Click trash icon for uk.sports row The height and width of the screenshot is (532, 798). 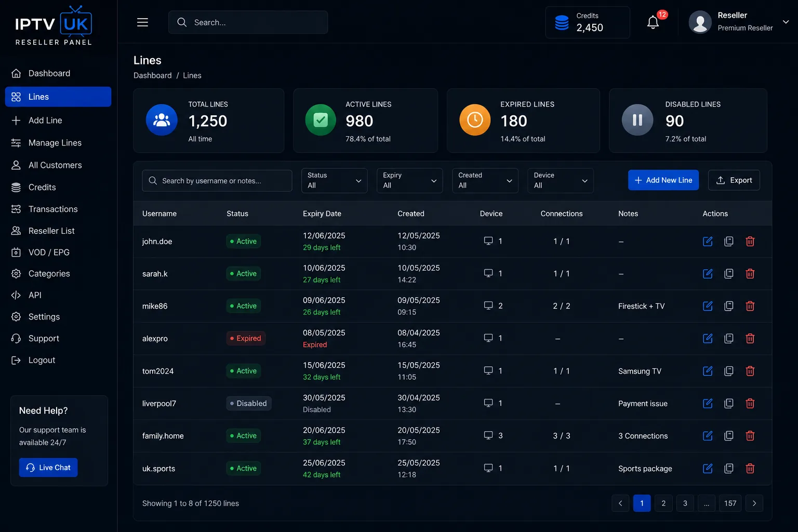pyautogui.click(x=750, y=468)
